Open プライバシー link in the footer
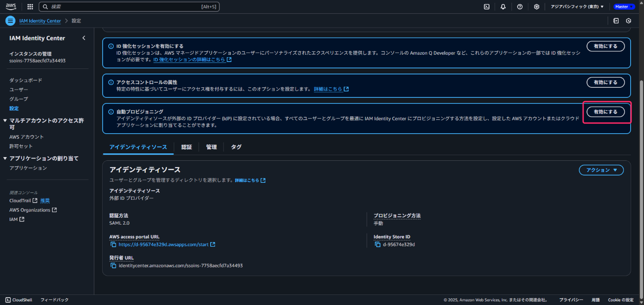The width and height of the screenshot is (644, 305). click(x=571, y=300)
